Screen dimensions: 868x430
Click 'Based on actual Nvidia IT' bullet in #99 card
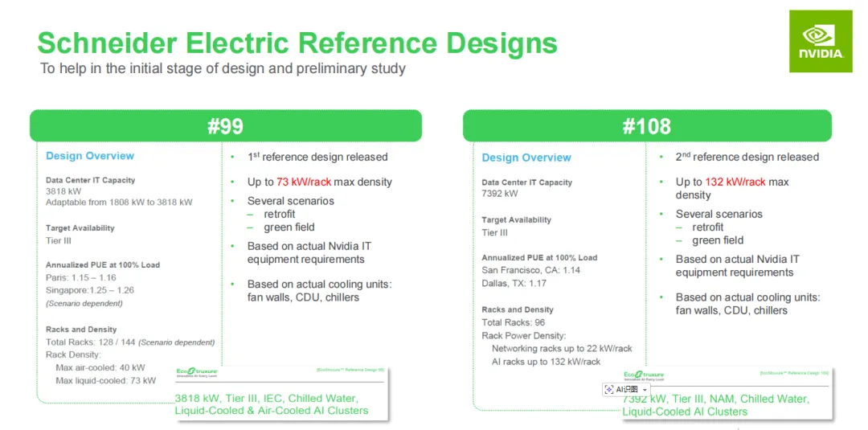(309, 246)
